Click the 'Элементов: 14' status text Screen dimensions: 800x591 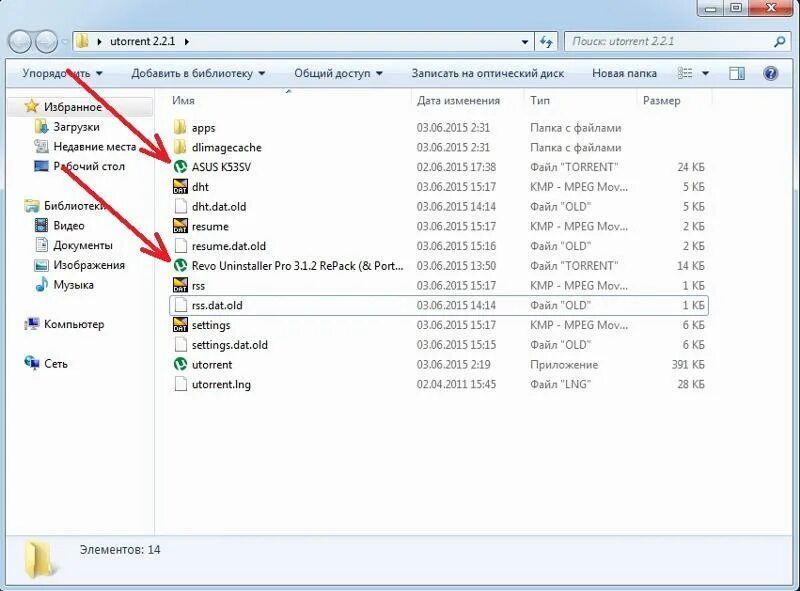[120, 550]
